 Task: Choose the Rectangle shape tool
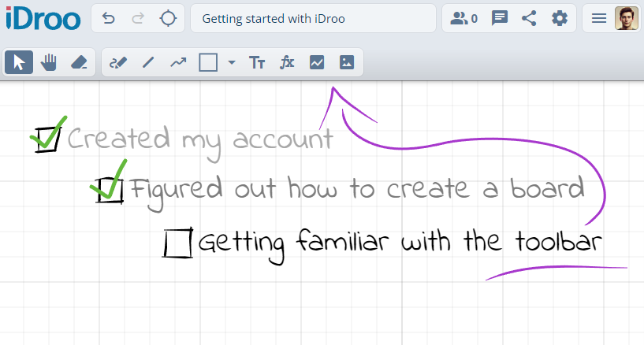point(208,63)
